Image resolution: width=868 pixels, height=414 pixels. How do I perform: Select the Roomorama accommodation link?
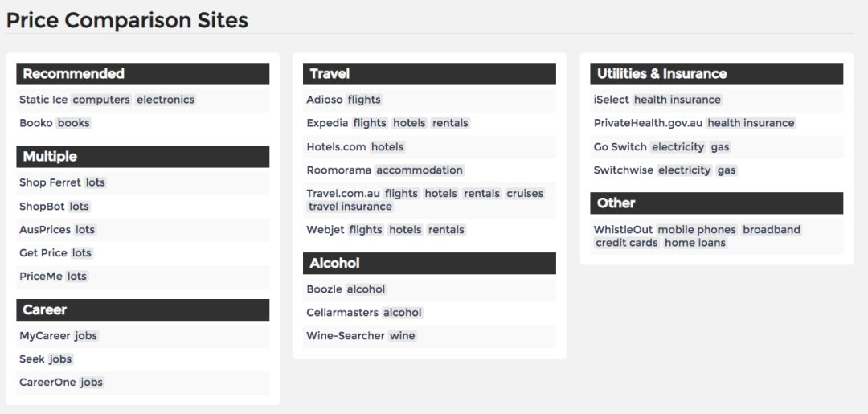pos(339,170)
